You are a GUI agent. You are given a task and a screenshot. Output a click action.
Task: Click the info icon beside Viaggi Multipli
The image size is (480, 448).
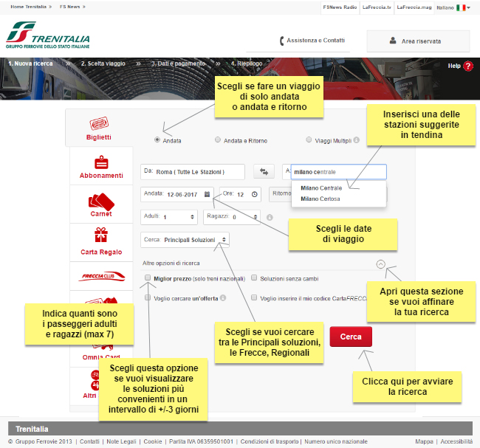[356, 140]
